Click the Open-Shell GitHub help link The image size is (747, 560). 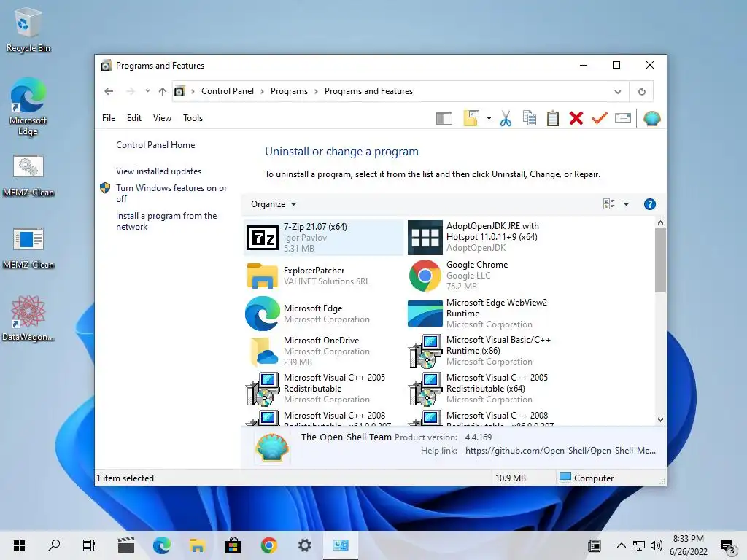(x=560, y=451)
